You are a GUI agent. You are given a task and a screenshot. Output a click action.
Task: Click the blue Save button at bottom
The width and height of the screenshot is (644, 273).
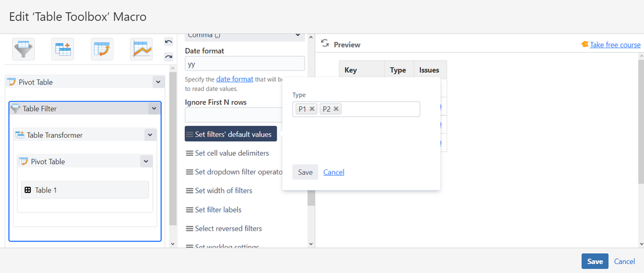click(x=595, y=261)
